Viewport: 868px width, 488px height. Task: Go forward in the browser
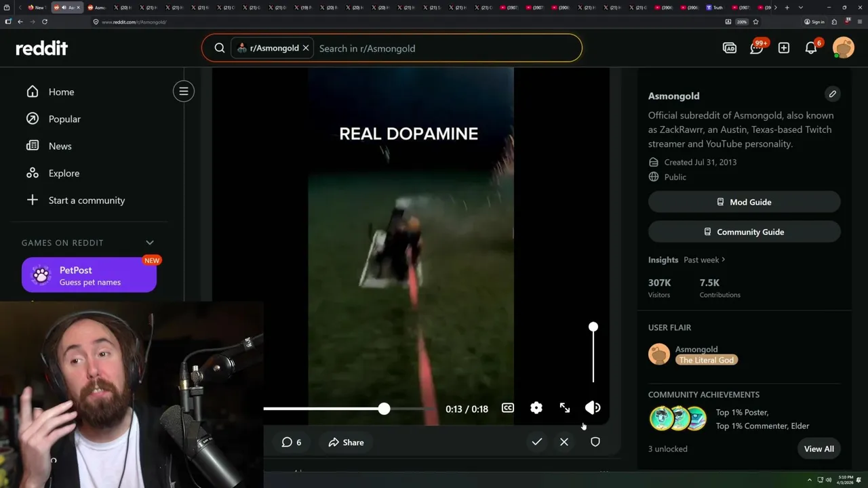[32, 22]
